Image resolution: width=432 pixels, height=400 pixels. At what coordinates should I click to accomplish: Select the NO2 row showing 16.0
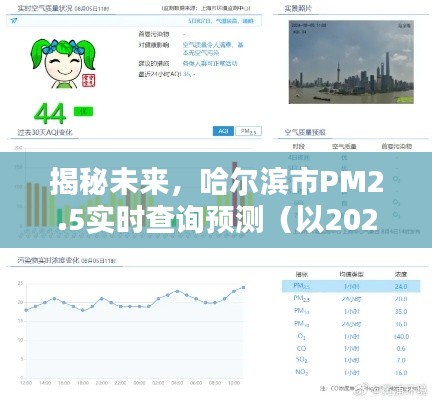tap(351, 372)
